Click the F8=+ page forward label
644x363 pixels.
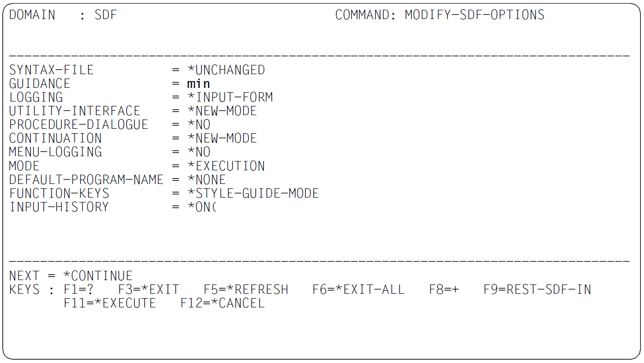444,289
